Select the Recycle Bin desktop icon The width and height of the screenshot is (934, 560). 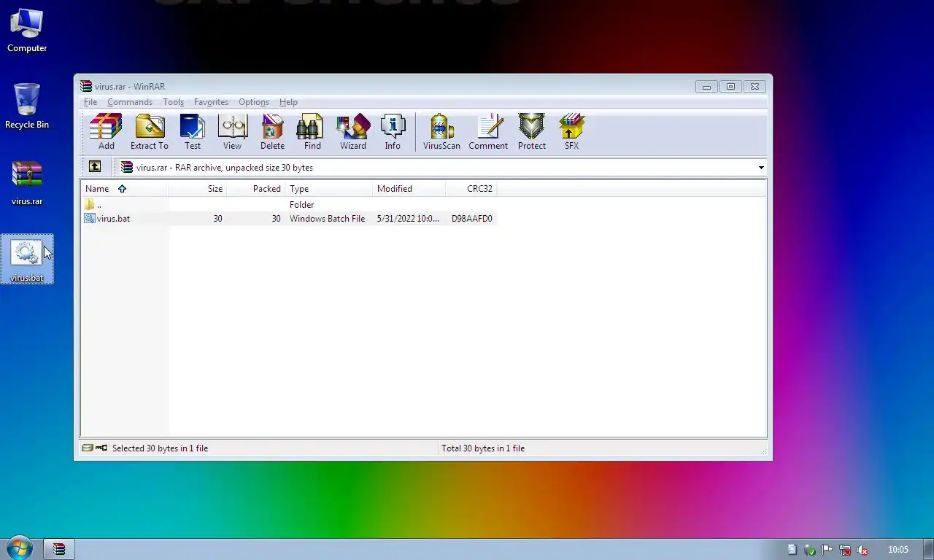[27, 106]
